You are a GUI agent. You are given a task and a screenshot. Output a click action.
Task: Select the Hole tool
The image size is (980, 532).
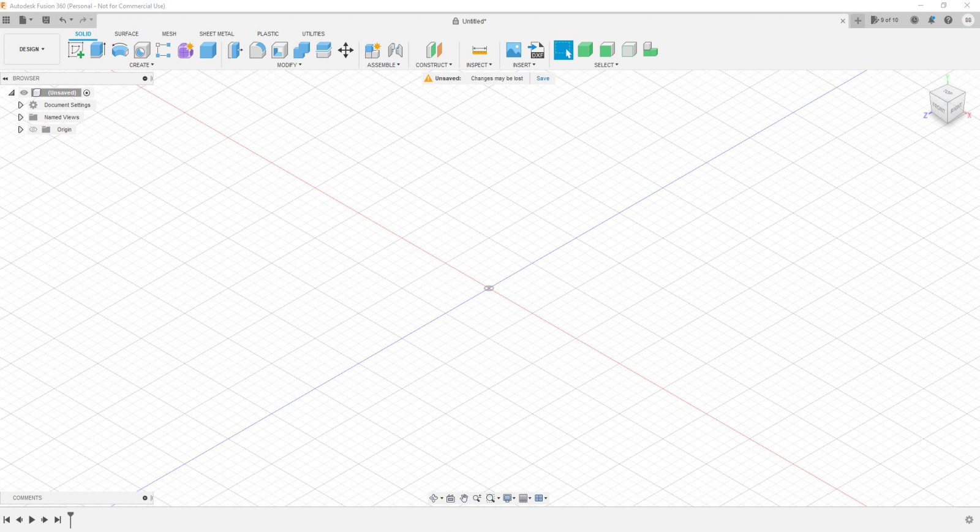(142, 50)
